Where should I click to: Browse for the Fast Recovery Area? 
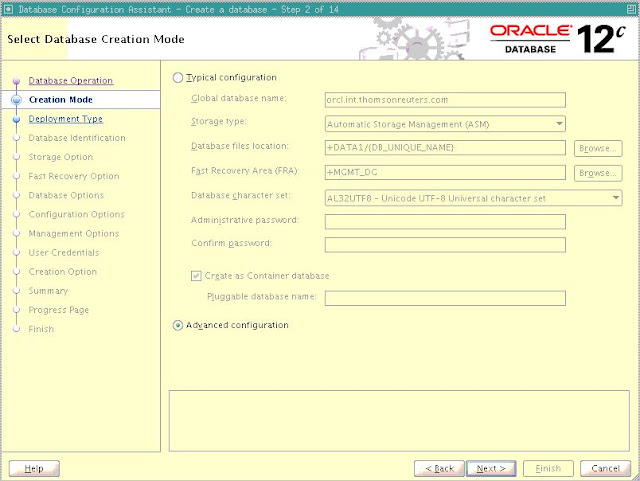click(598, 173)
